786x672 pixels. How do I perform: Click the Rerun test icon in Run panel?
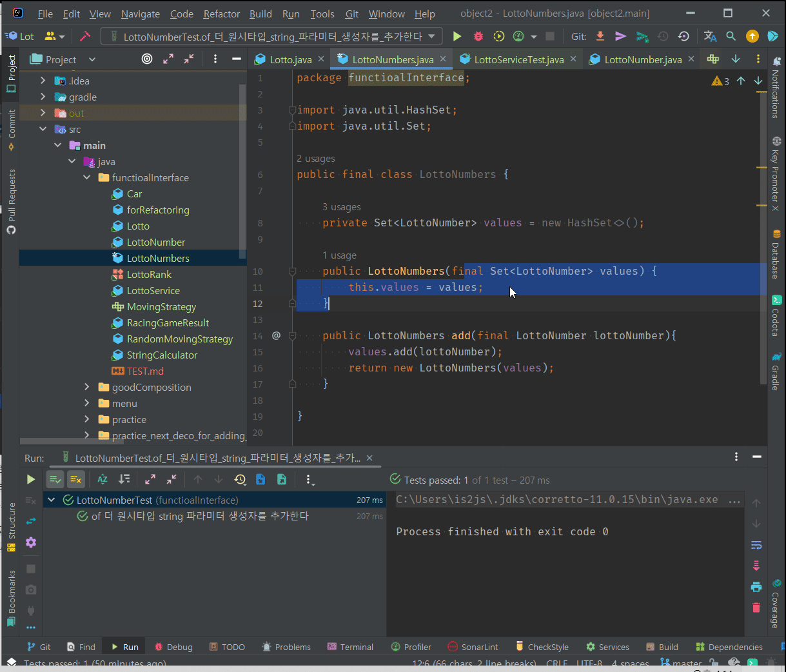pyautogui.click(x=30, y=479)
